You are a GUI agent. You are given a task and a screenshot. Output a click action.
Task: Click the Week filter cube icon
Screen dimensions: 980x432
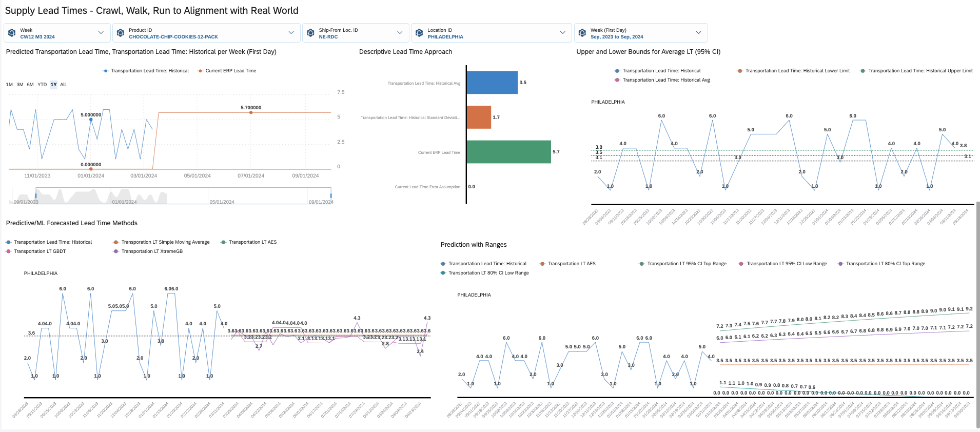12,33
